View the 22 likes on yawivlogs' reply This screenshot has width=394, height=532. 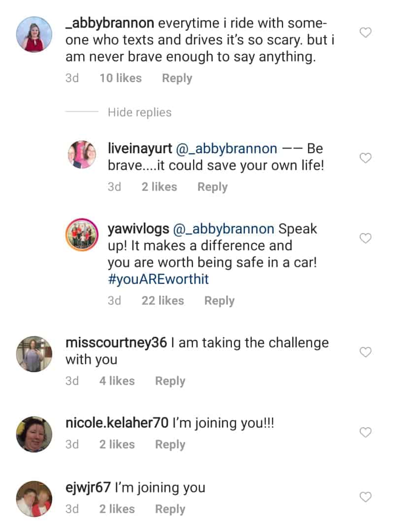tap(163, 301)
